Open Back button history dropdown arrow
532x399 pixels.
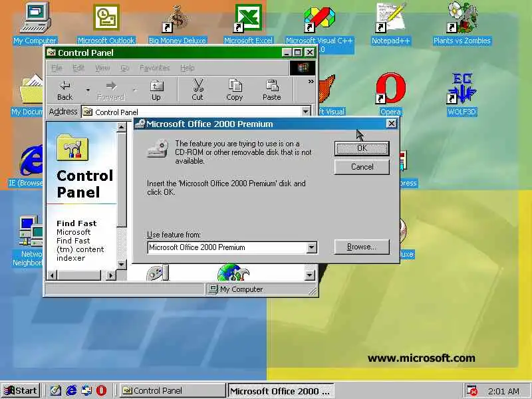tap(88, 90)
